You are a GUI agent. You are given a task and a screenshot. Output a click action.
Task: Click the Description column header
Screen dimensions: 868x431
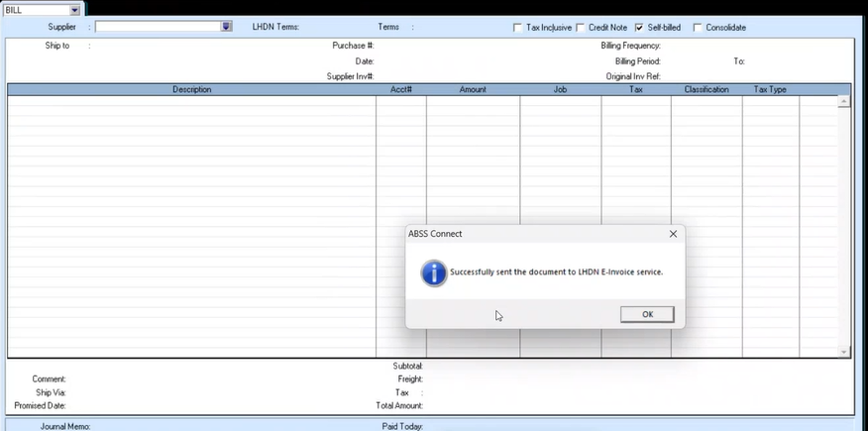(191, 90)
